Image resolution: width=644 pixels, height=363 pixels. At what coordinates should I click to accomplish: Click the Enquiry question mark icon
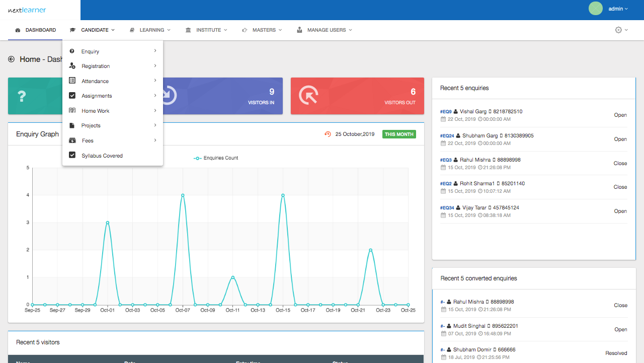tap(72, 51)
